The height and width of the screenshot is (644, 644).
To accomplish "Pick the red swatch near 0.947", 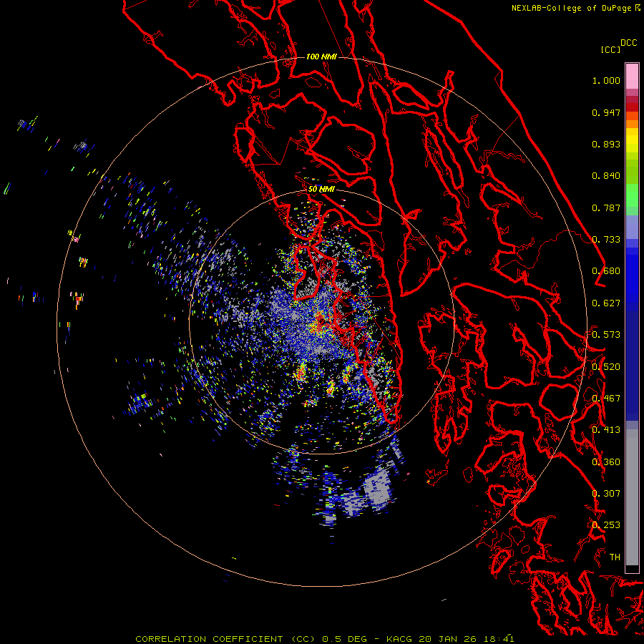I will click(x=632, y=107).
